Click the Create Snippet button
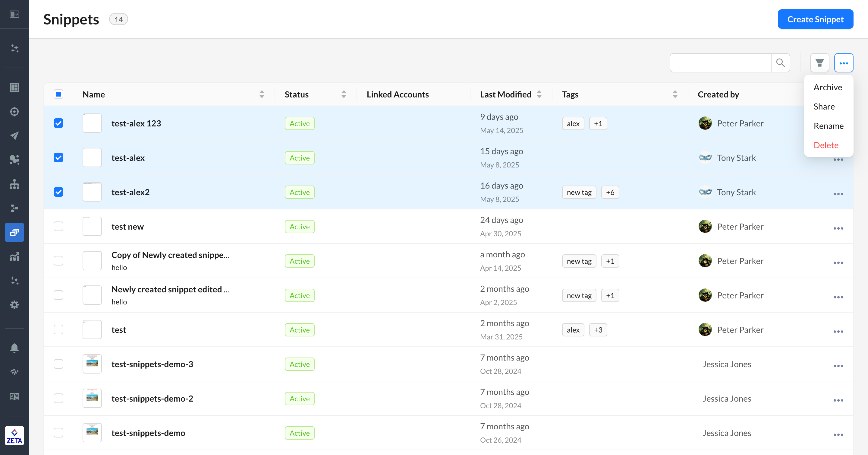The width and height of the screenshot is (868, 455). [815, 19]
